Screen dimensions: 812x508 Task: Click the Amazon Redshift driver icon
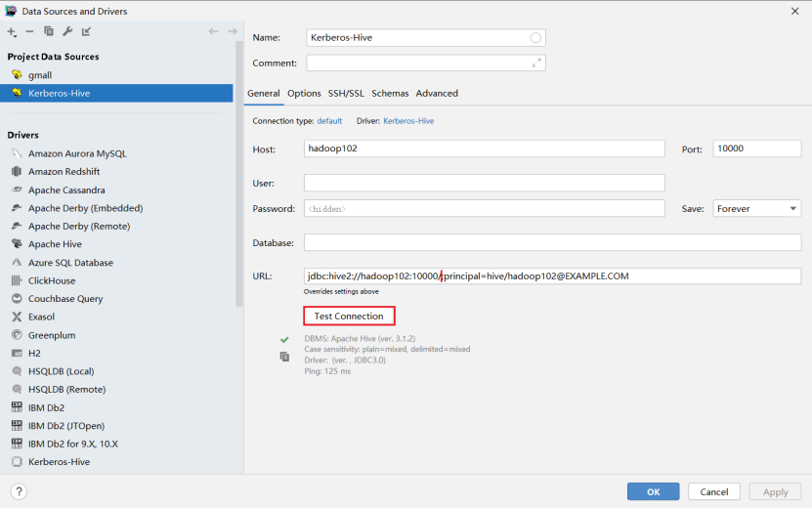(x=17, y=171)
